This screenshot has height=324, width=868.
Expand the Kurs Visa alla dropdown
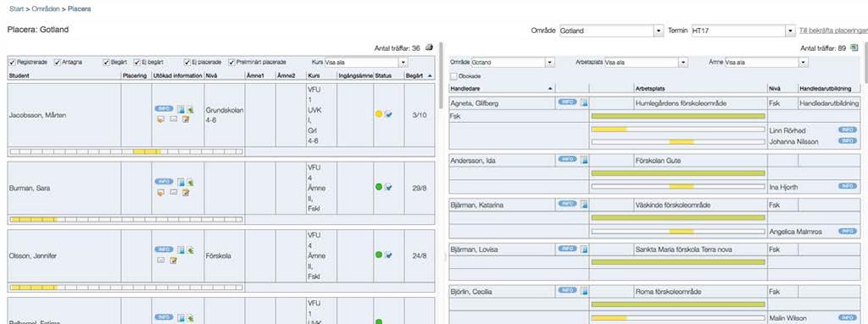coord(366,63)
